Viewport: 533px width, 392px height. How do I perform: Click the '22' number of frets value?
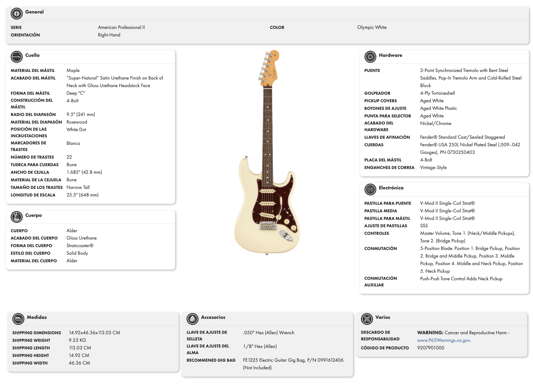[69, 157]
